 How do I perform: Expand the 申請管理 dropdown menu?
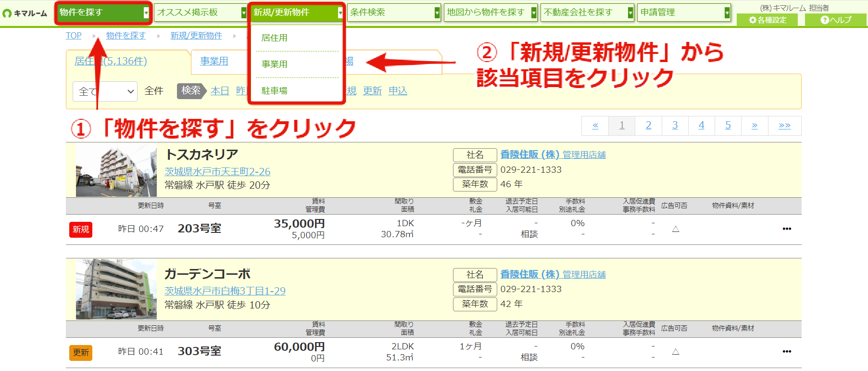click(727, 13)
